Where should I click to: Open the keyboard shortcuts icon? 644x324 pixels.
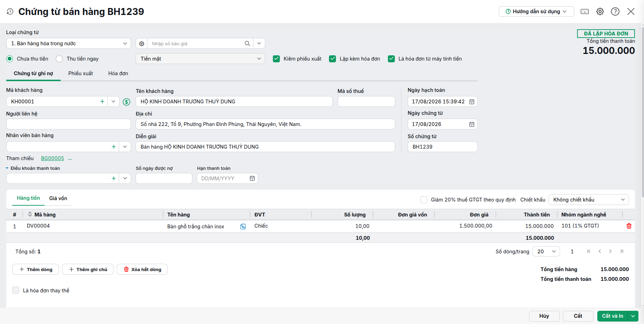coord(585,11)
